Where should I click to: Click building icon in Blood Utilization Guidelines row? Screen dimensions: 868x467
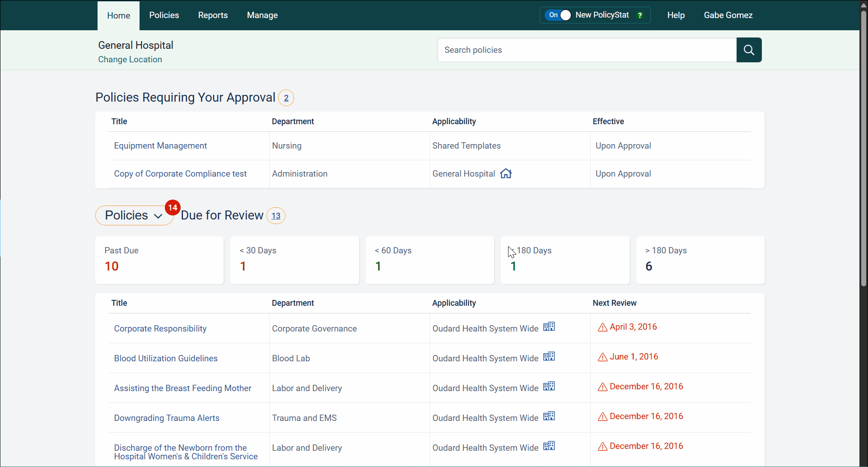[549, 357]
